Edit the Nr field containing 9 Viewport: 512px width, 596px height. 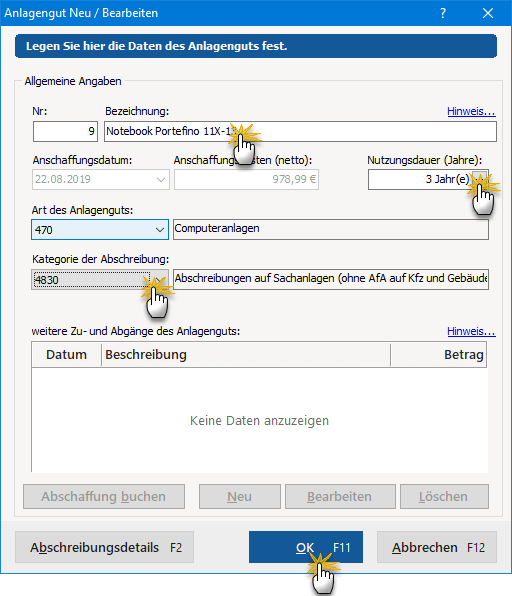[x=65, y=132]
